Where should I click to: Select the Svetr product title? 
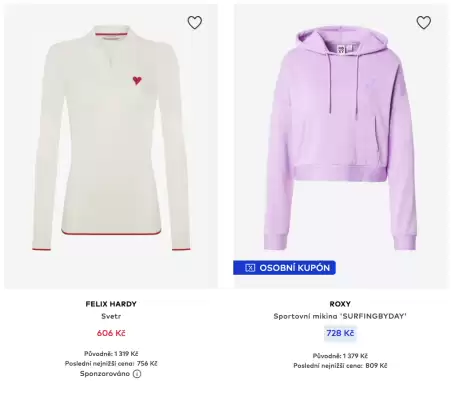111,316
